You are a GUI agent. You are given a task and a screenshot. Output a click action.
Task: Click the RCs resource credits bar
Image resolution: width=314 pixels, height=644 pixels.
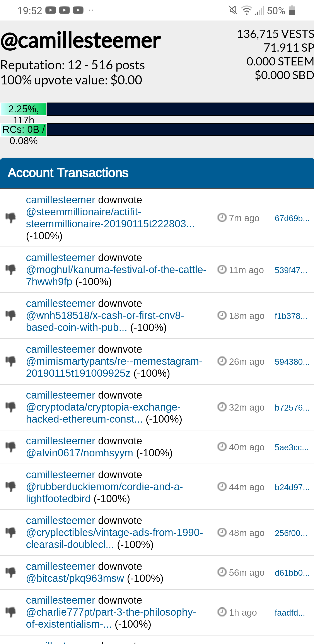(x=180, y=130)
